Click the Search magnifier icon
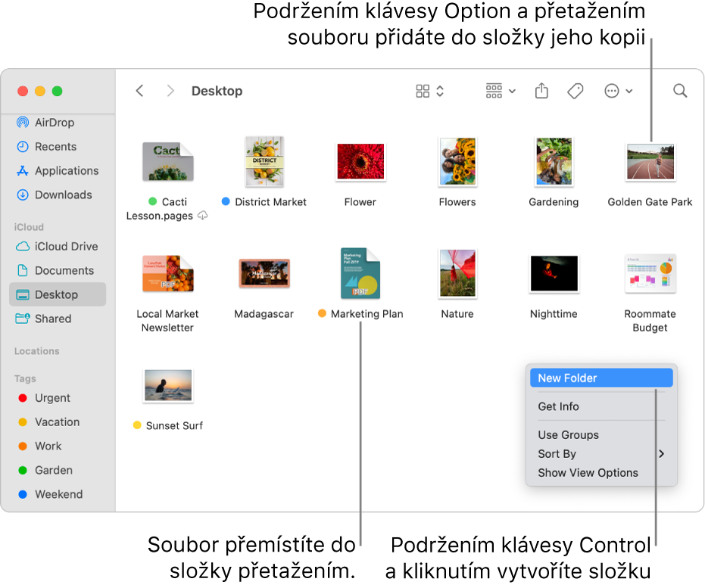The image size is (705, 588). coord(680,91)
